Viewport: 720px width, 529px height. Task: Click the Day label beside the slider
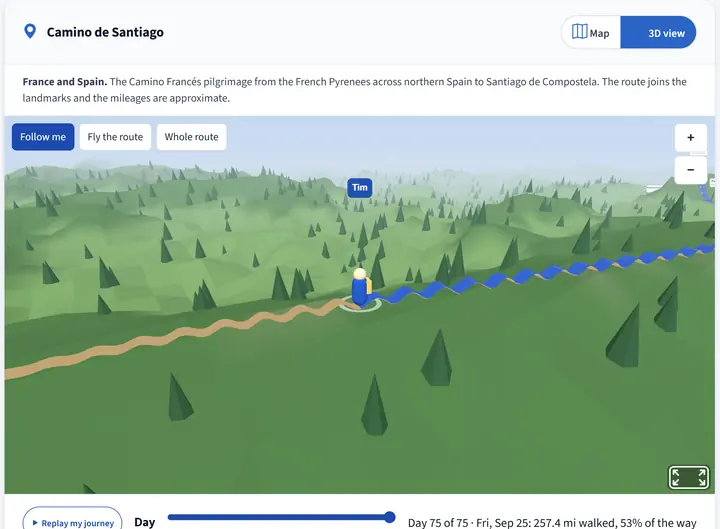click(145, 522)
